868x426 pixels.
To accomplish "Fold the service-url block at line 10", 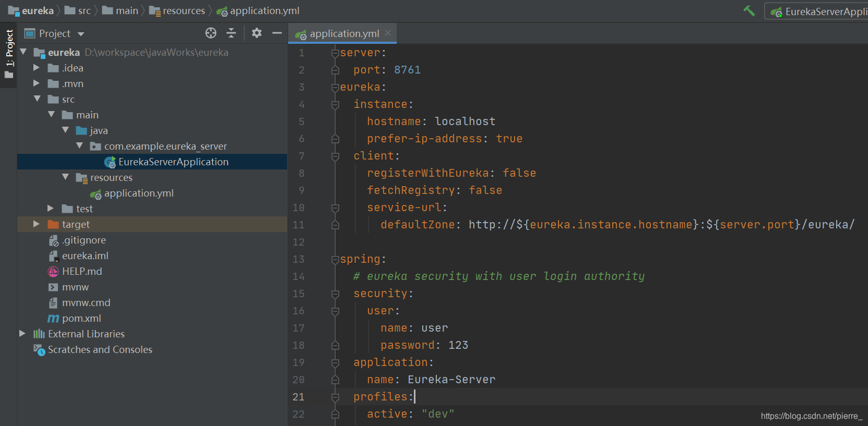I will [x=335, y=208].
